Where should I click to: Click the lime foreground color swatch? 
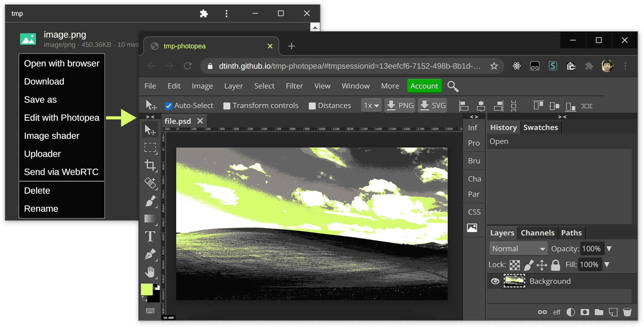pyautogui.click(x=147, y=289)
